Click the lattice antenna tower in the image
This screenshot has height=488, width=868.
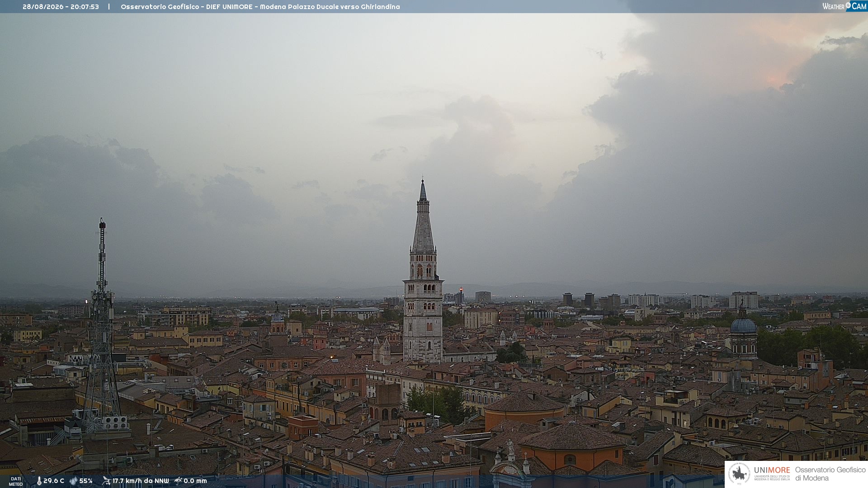click(x=102, y=325)
